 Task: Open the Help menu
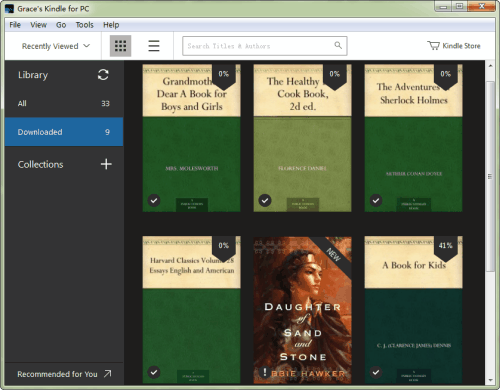pos(111,25)
